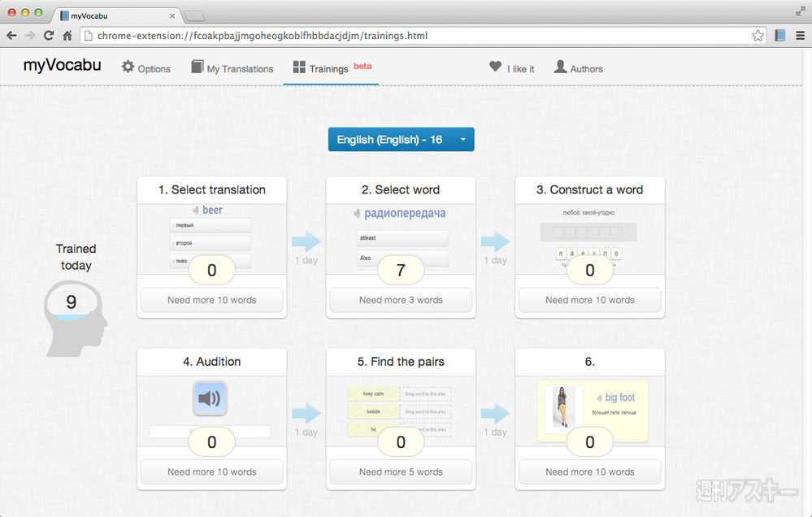The image size is (812, 517).
Task: Click the count 7 on Select word card
Action: point(401,270)
